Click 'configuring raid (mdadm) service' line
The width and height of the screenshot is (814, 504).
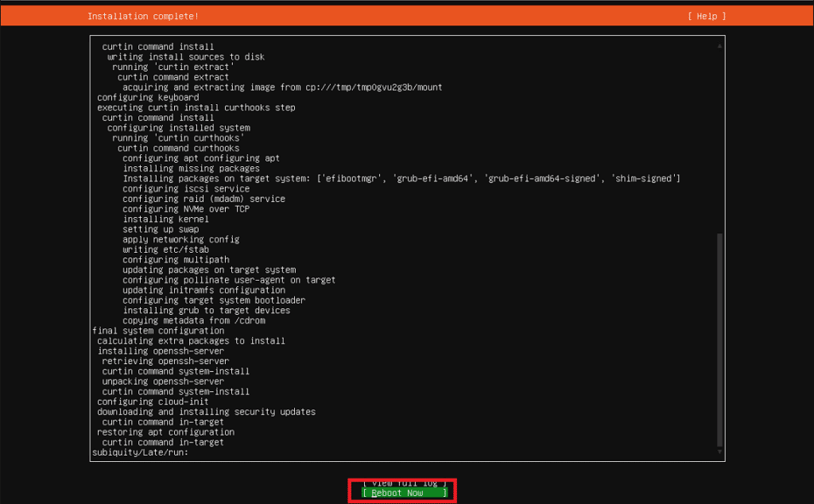[203, 199]
